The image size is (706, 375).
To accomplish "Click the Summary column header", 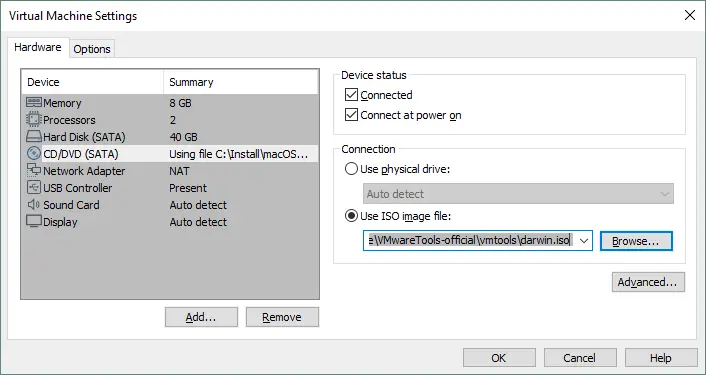I will click(241, 82).
